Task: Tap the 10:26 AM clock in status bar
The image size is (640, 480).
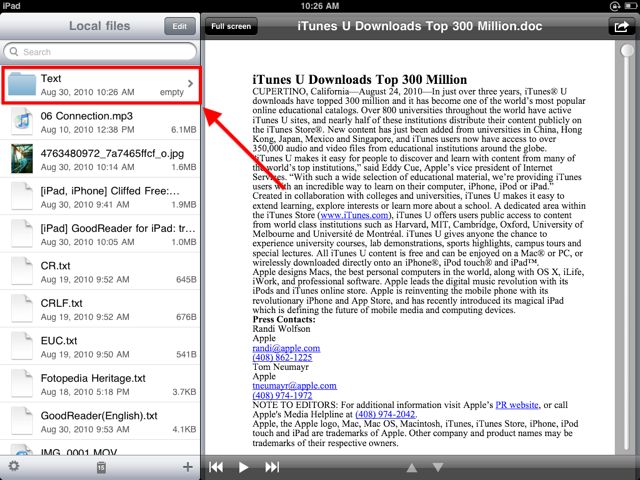Action: (x=320, y=6)
